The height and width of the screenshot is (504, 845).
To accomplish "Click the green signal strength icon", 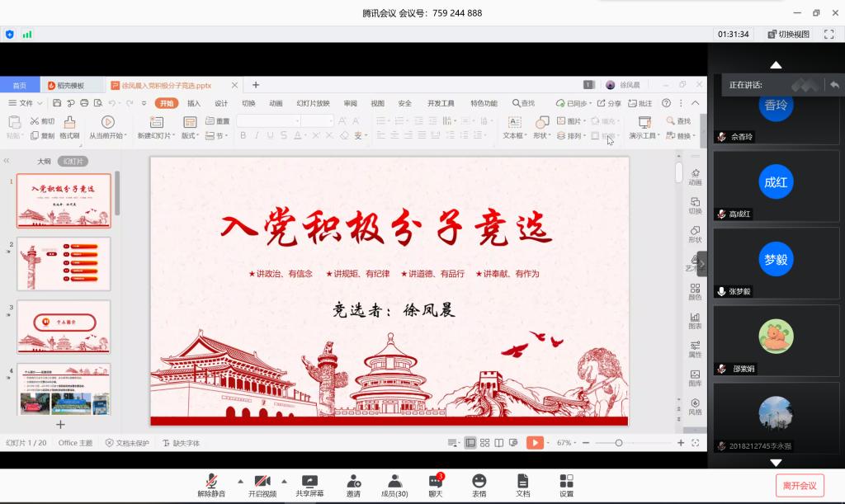I will tap(27, 35).
